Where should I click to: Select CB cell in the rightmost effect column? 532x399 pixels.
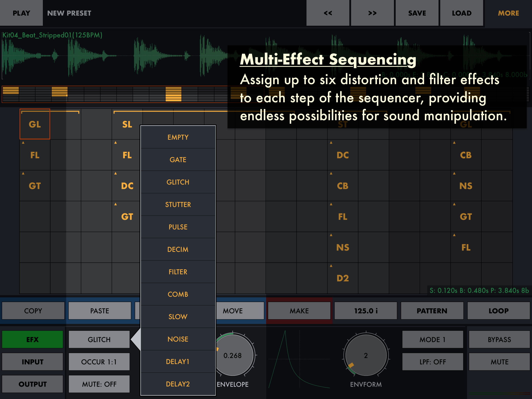tap(466, 155)
